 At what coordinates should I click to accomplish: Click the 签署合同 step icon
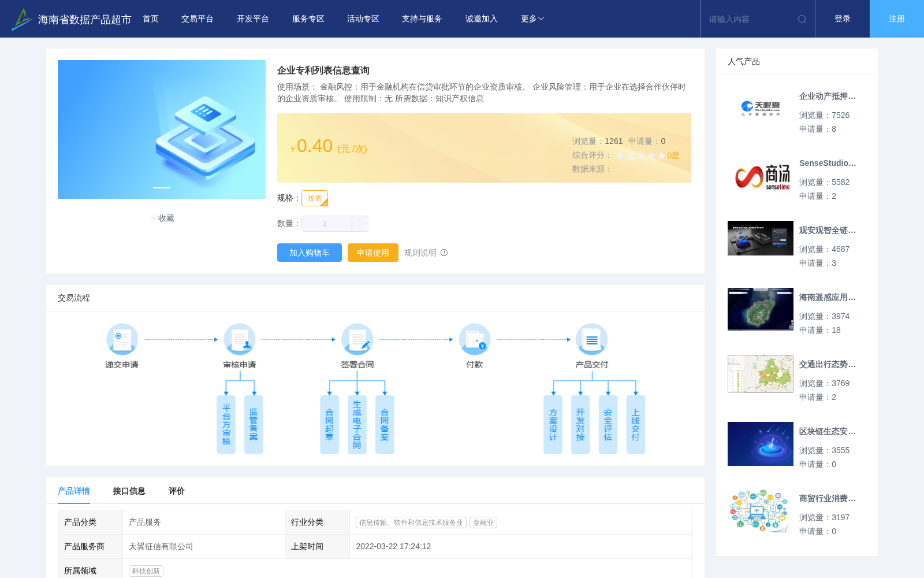357,339
